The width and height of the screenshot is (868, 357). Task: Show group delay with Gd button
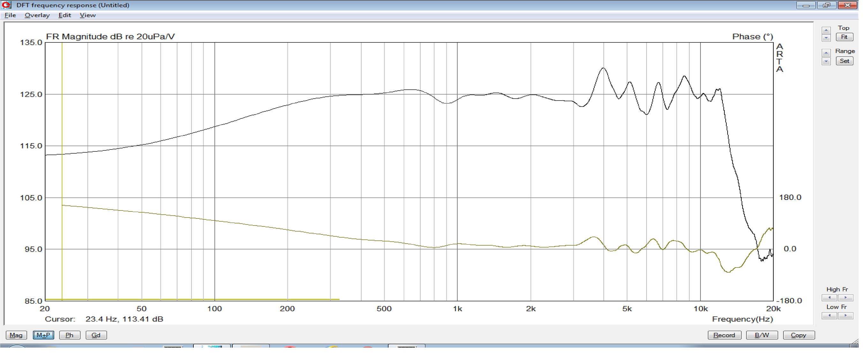click(x=96, y=335)
